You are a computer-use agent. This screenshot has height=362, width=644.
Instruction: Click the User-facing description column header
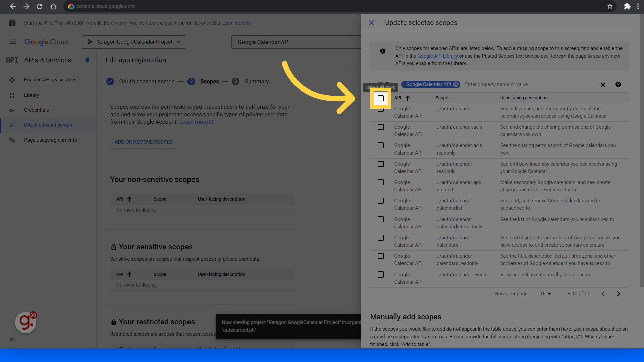point(524,98)
